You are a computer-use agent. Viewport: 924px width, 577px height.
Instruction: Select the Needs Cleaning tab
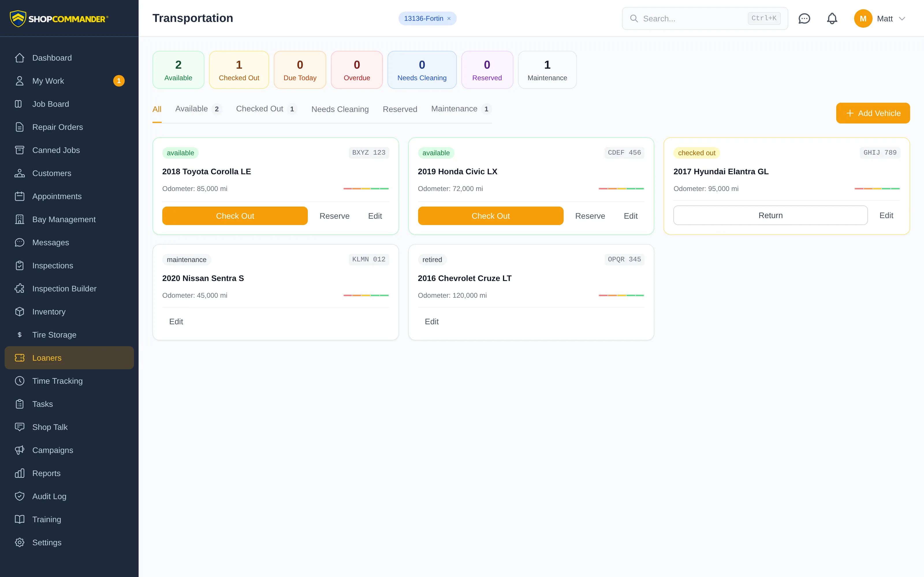340,109
